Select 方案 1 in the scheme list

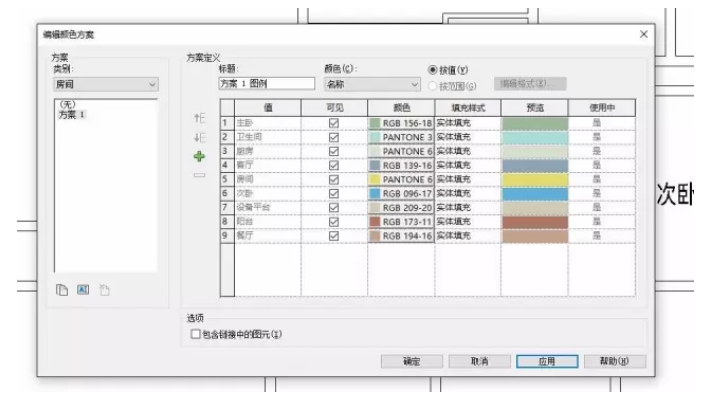pyautogui.click(x=72, y=115)
